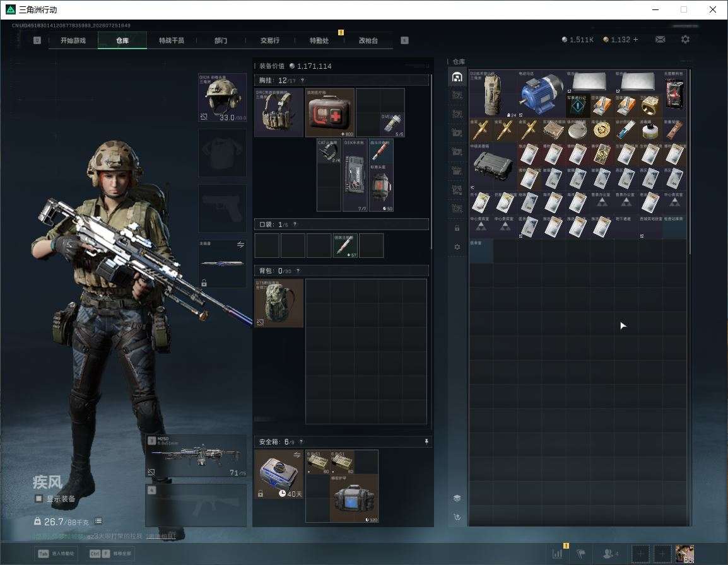728x565 pixels.
Task: Open the warehouse sidebar gear icon
Action: point(457,247)
